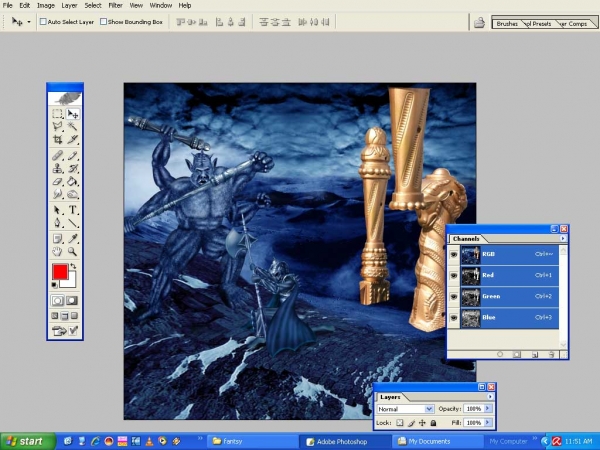Open the Channels palette flyout menu
Screen dimensions: 600x450
562,238
